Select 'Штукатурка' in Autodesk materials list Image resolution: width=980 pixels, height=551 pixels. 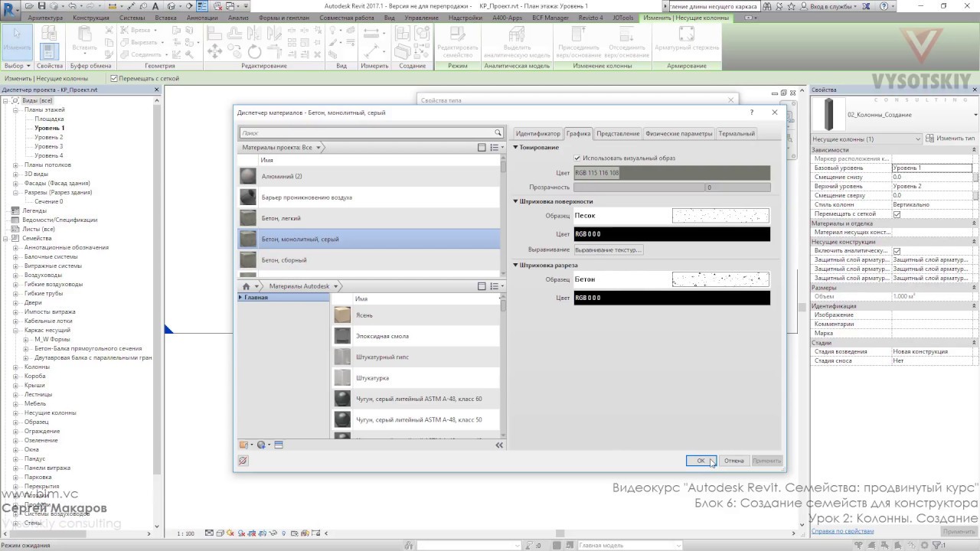point(416,378)
